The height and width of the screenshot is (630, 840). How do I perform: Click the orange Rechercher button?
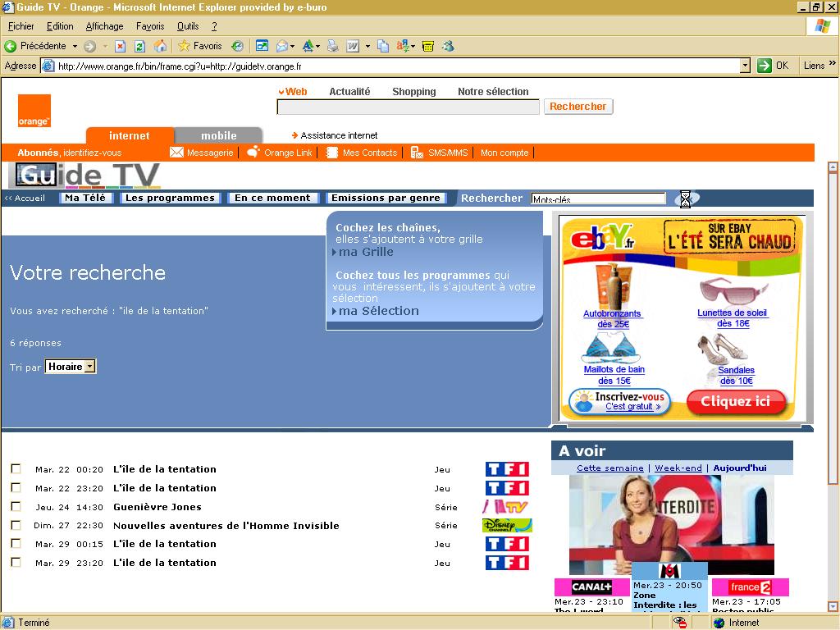pyautogui.click(x=578, y=107)
